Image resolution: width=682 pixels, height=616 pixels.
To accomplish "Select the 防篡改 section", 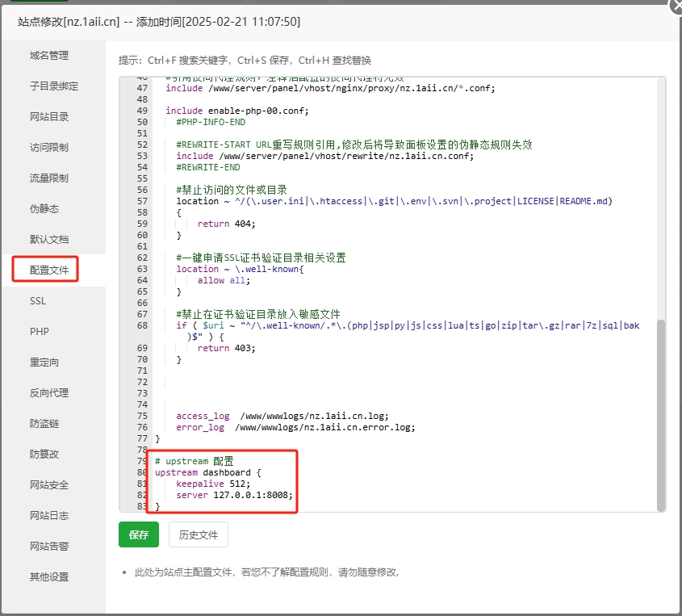I will tap(47, 454).
